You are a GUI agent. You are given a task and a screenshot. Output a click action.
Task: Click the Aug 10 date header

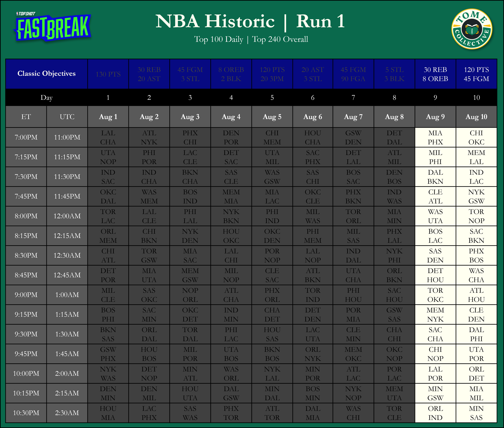pos(476,117)
